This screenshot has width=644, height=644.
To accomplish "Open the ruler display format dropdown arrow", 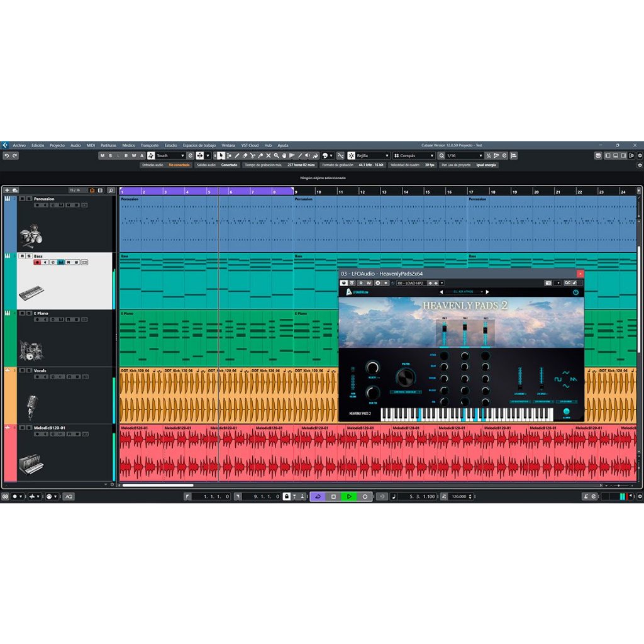I will click(639, 190).
